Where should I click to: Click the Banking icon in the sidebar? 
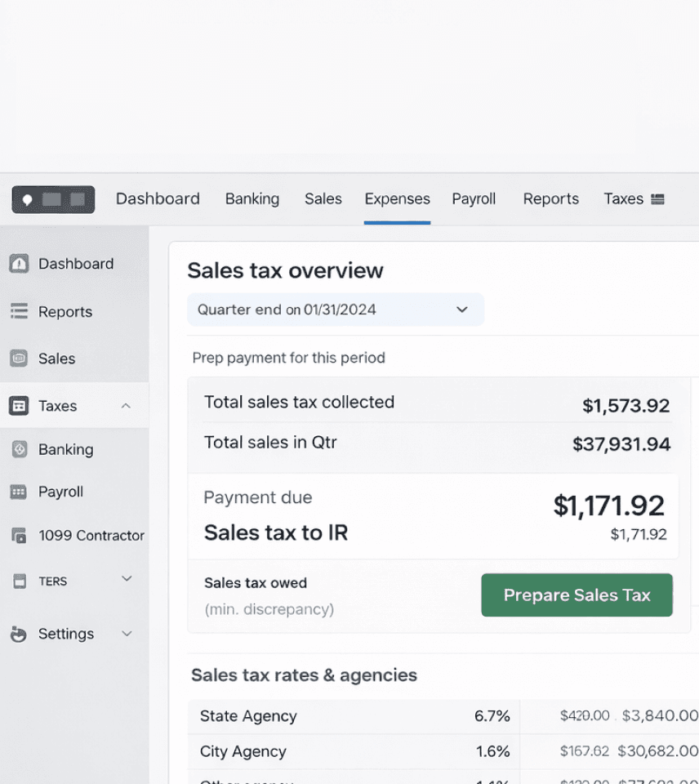click(19, 450)
